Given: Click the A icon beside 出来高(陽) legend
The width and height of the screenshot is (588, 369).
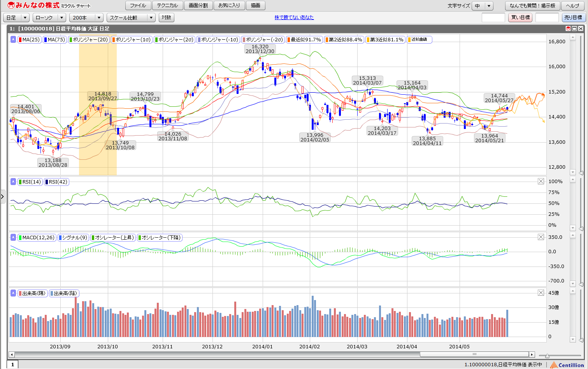Looking at the screenshot, I should 13,293.
